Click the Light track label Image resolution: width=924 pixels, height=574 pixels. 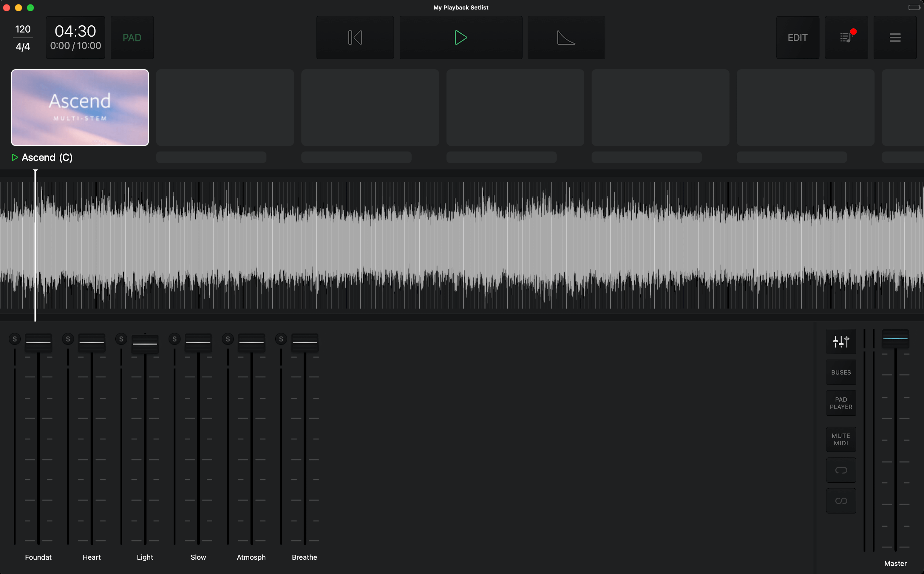(x=145, y=557)
